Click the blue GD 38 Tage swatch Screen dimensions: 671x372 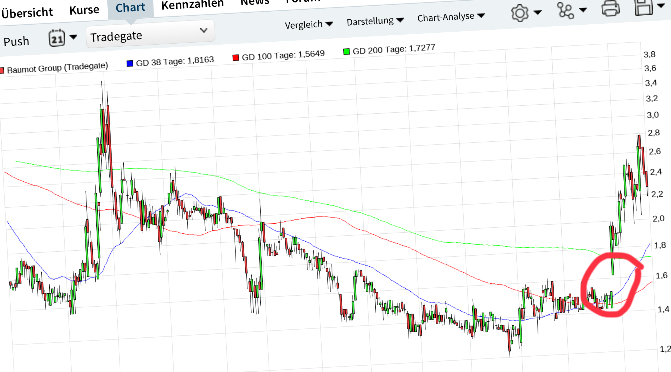[130, 63]
